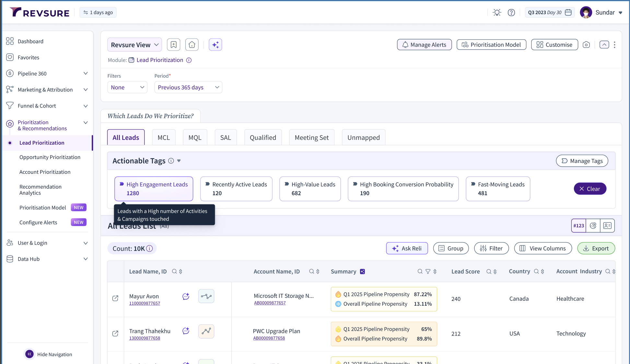Open the three-dot more options menu
The height and width of the screenshot is (364, 630).
click(x=614, y=45)
